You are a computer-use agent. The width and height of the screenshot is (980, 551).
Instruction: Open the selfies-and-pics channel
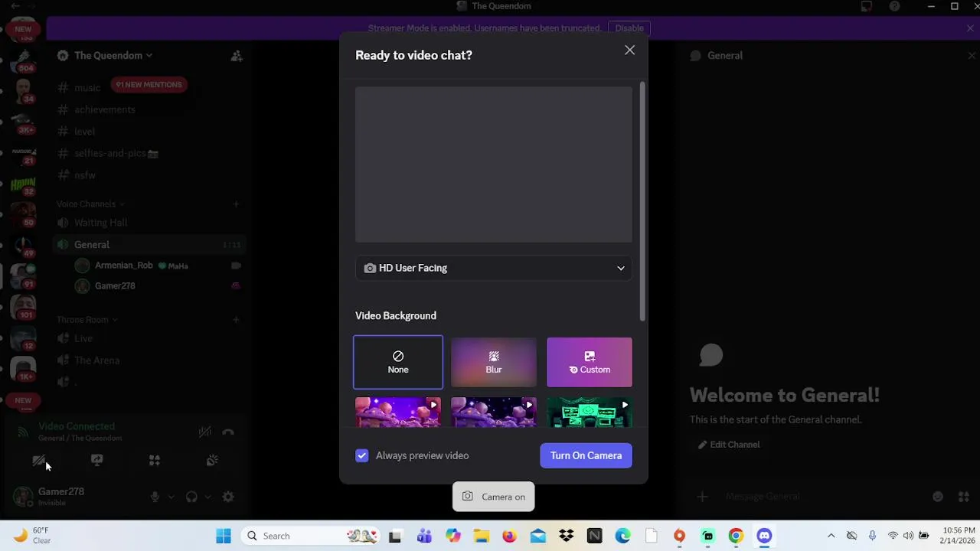[x=116, y=153]
